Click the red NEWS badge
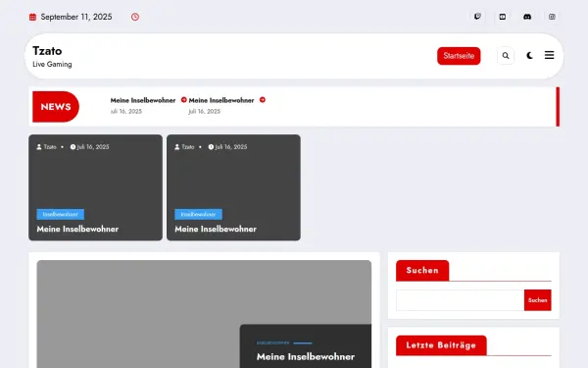This screenshot has height=368, width=588. click(56, 107)
